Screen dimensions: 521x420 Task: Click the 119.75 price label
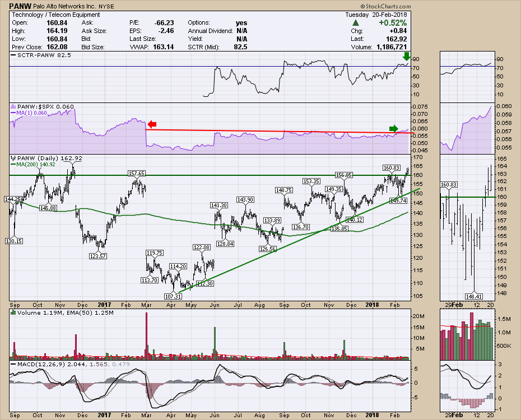[154, 253]
